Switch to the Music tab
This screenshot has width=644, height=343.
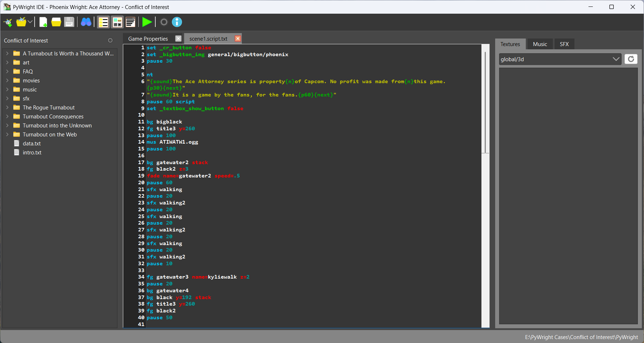[x=540, y=44]
